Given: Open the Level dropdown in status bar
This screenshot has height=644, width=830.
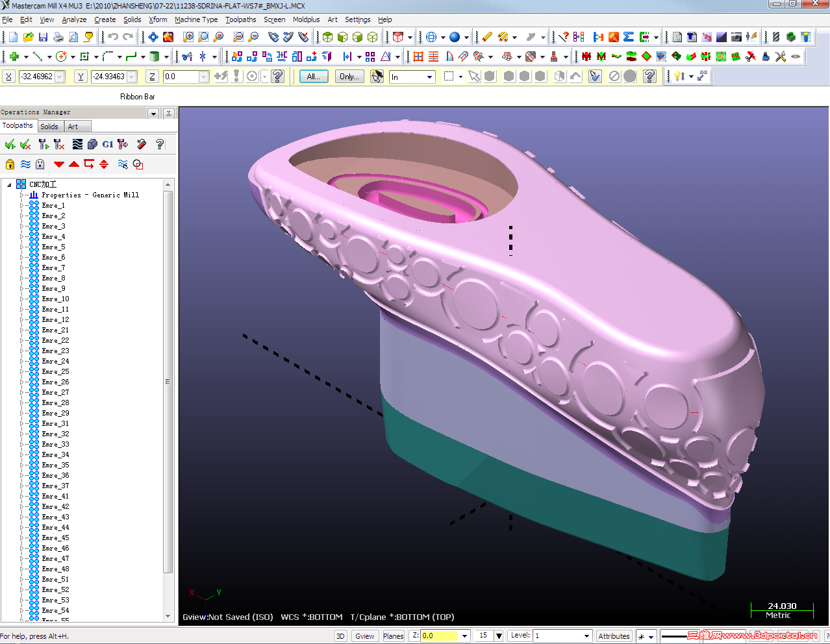Looking at the screenshot, I should point(586,636).
